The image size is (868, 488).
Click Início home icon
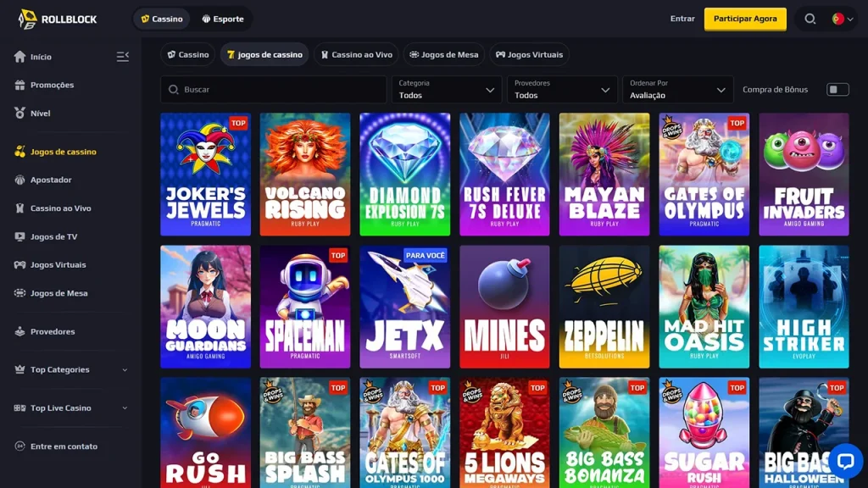20,57
